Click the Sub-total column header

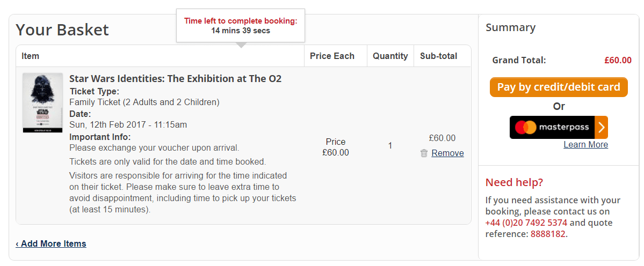(x=438, y=56)
